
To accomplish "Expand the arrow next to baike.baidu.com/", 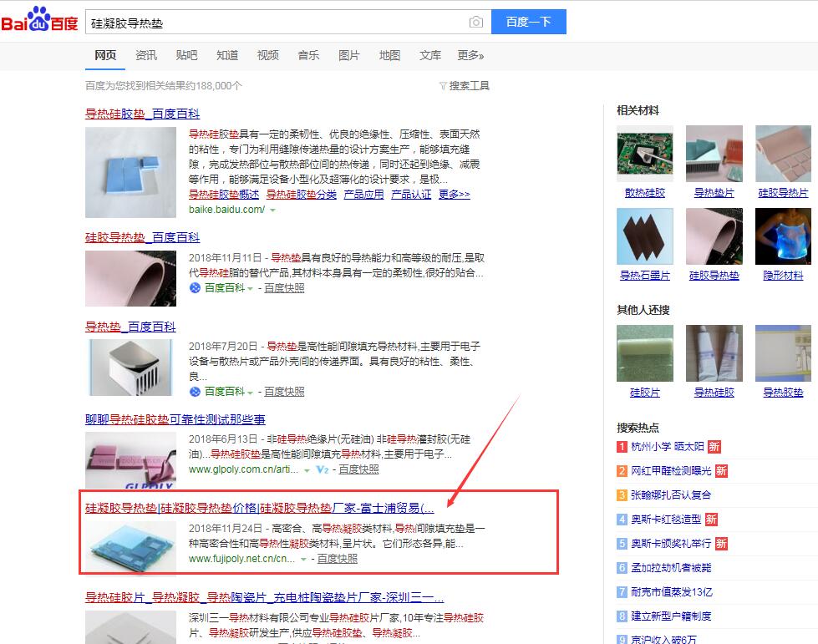I will (x=272, y=210).
